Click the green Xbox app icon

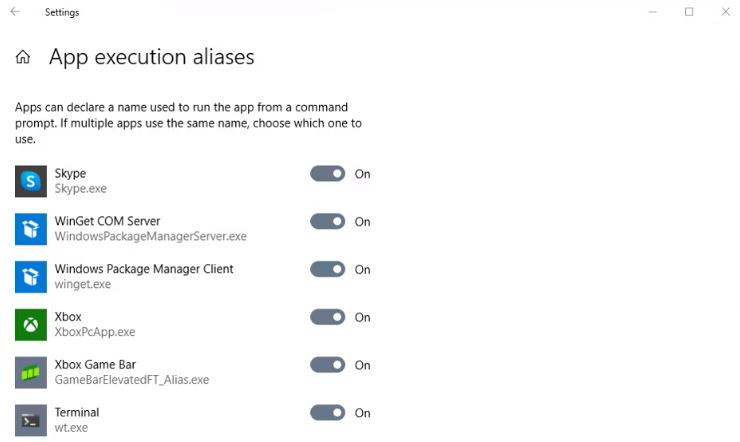click(x=31, y=325)
